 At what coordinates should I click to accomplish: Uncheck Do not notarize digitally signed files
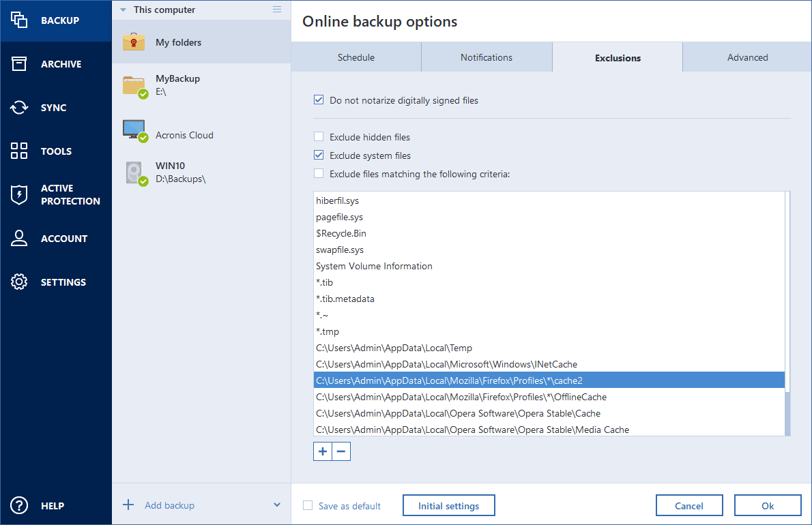tap(319, 100)
